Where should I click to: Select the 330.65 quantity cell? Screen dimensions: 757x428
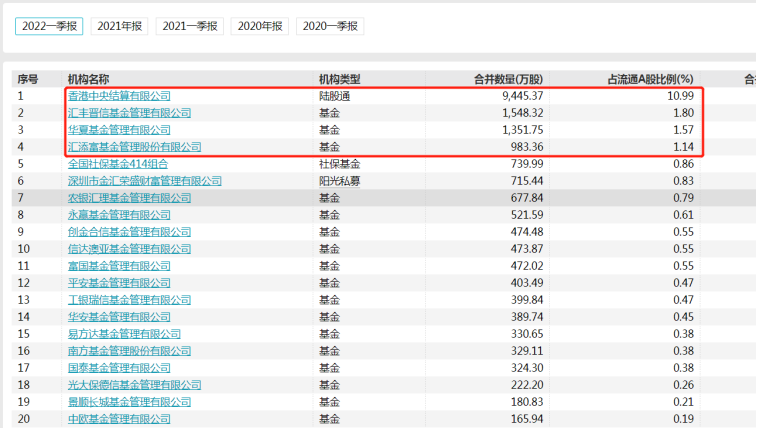pyautogui.click(x=527, y=334)
